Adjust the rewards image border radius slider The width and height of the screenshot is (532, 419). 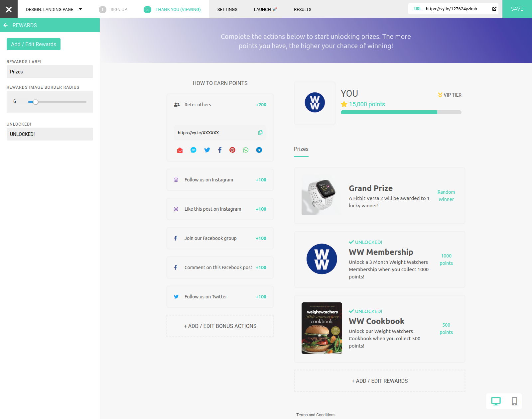(x=36, y=102)
